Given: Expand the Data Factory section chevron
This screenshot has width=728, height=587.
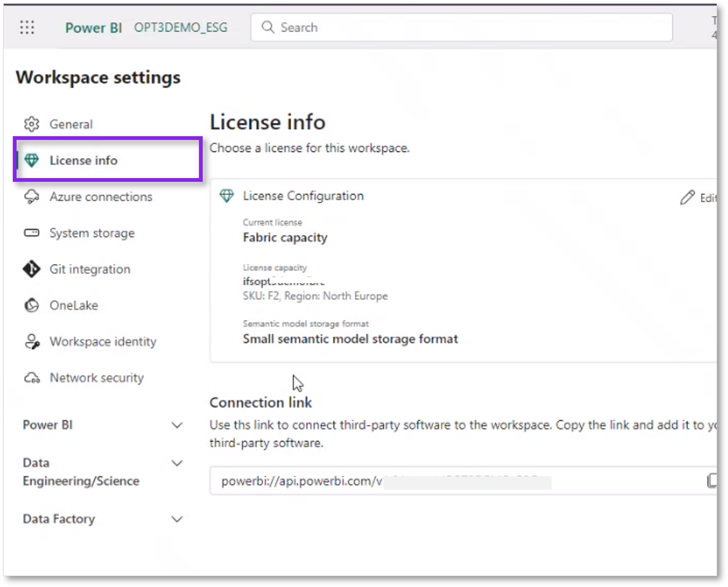Looking at the screenshot, I should click(x=177, y=519).
